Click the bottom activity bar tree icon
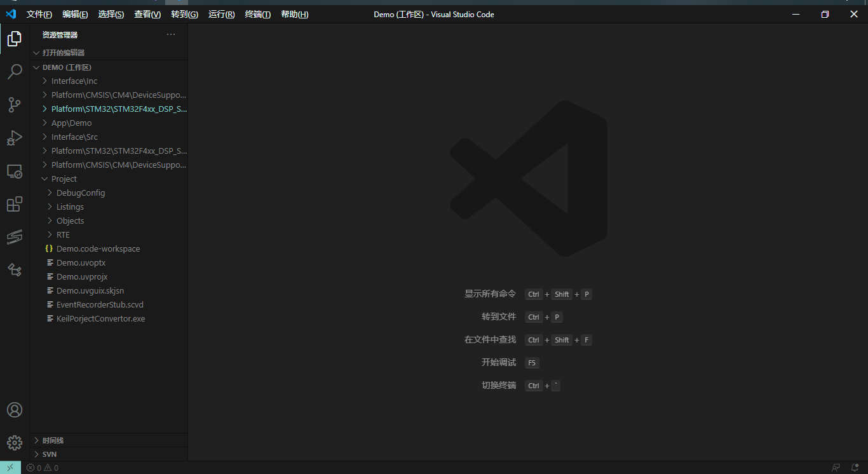The image size is (868, 474). coord(14,270)
